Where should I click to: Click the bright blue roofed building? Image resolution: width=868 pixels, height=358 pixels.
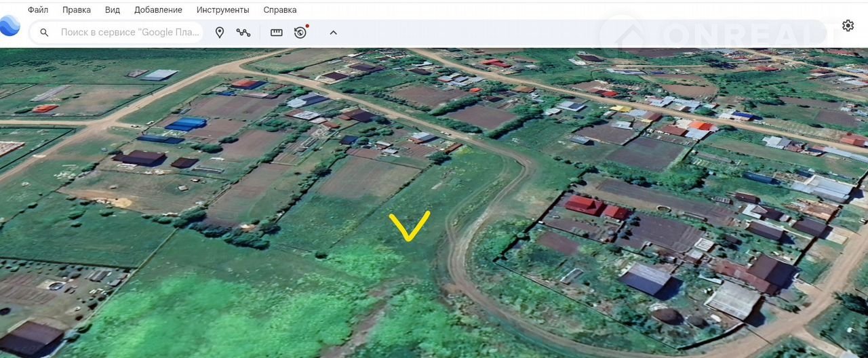[x=186, y=123]
